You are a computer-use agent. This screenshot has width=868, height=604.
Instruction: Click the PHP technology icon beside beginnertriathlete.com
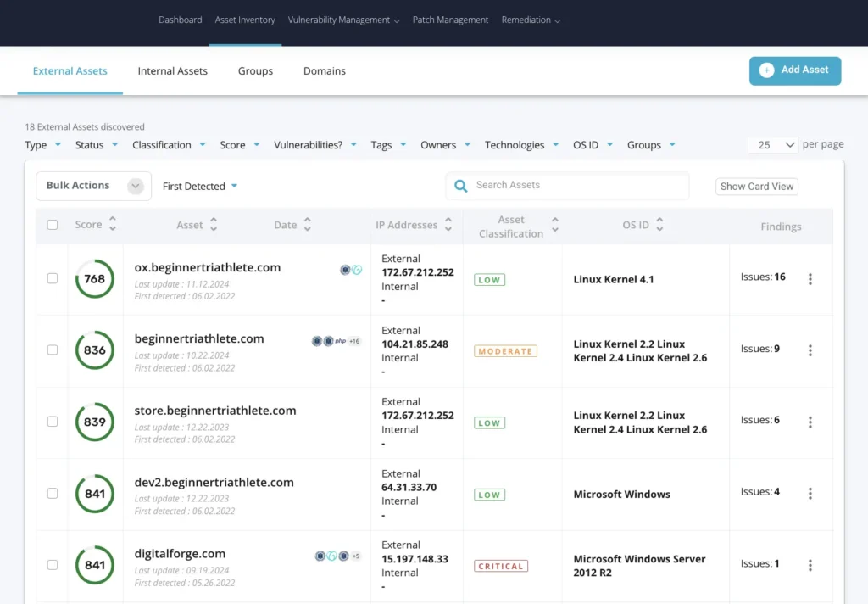[x=342, y=340]
